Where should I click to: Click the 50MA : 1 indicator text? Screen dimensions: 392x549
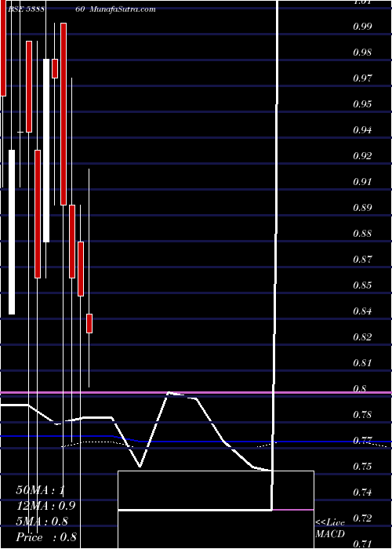click(40, 490)
